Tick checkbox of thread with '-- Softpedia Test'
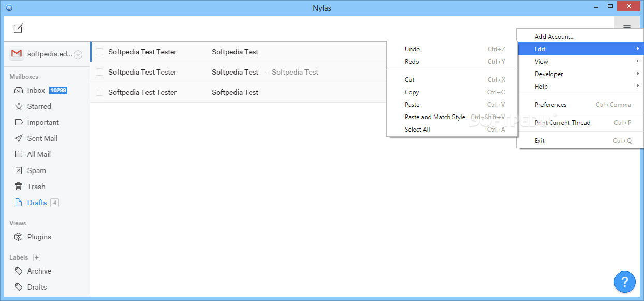The width and height of the screenshot is (644, 301). click(99, 72)
